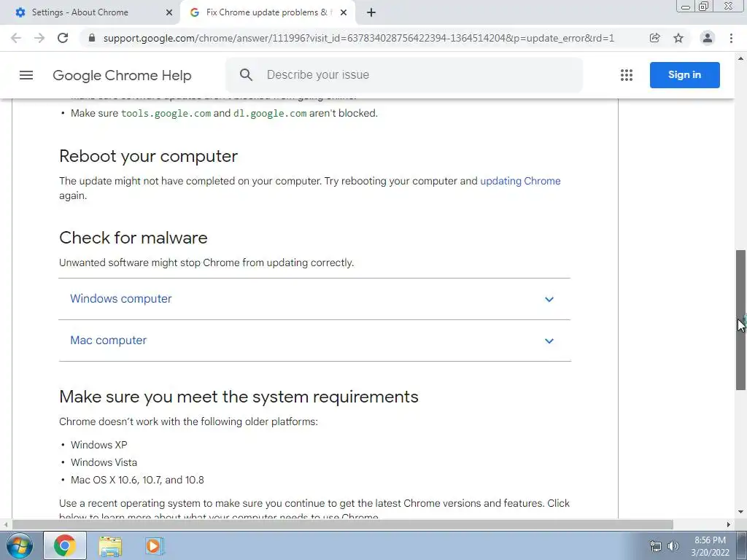
Task: Click the scroll left arrow
Action: point(5,525)
